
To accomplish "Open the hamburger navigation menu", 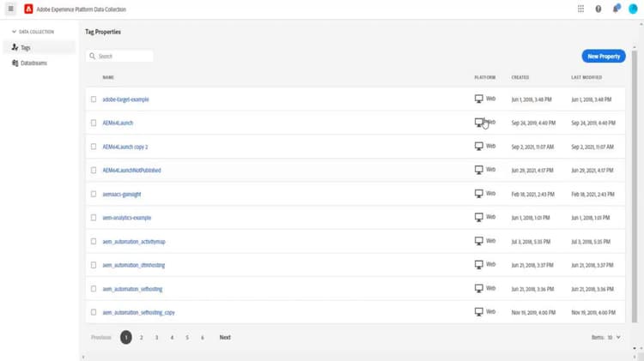I will (x=11, y=9).
